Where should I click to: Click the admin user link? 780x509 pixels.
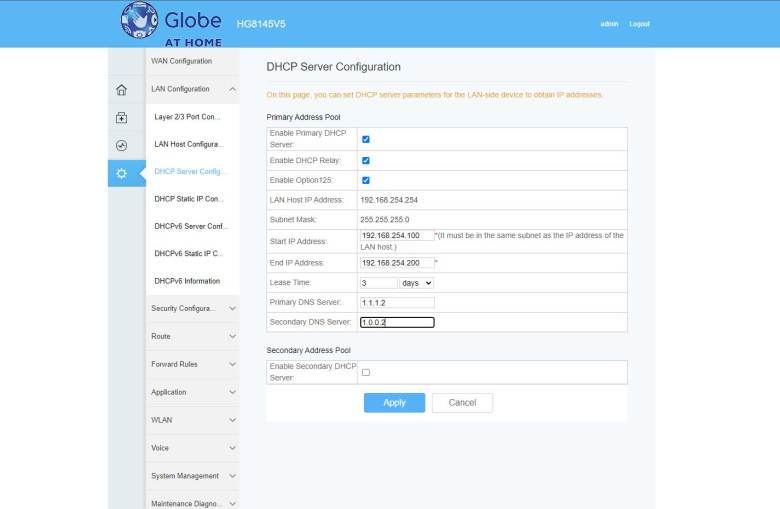point(609,24)
